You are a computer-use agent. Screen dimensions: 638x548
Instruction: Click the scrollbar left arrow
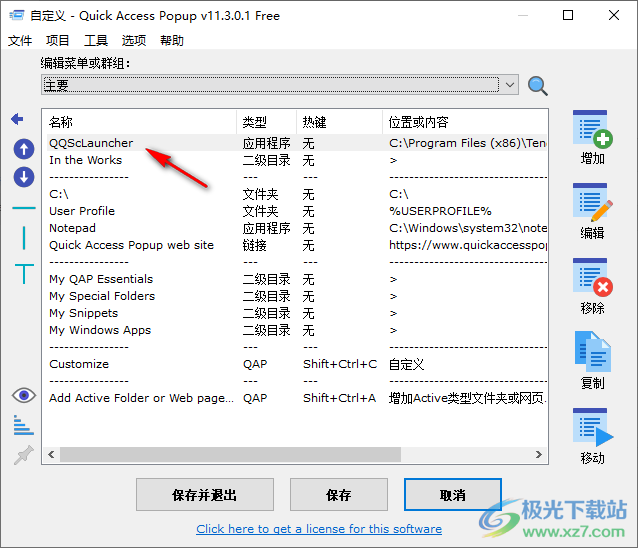[51, 454]
